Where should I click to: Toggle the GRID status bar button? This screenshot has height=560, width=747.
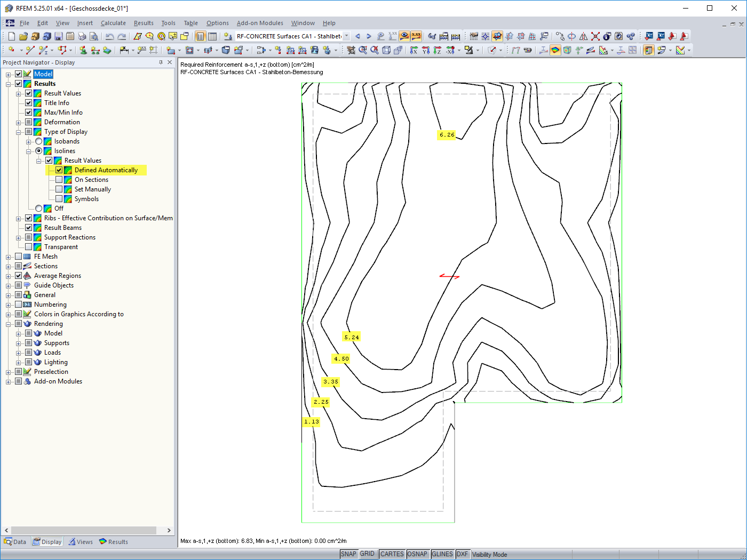coord(367,554)
